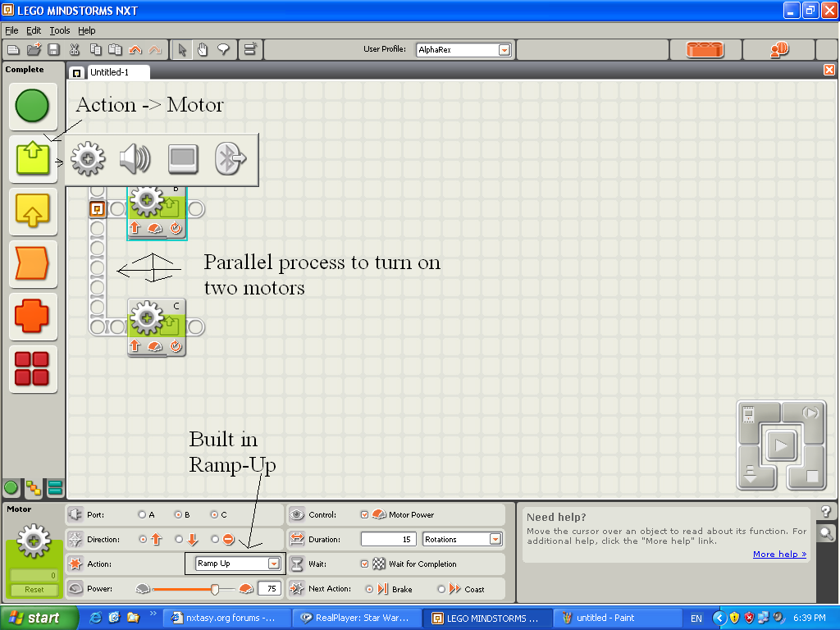Image resolution: width=840 pixels, height=630 pixels.
Task: Select Brake next action
Action: [369, 589]
